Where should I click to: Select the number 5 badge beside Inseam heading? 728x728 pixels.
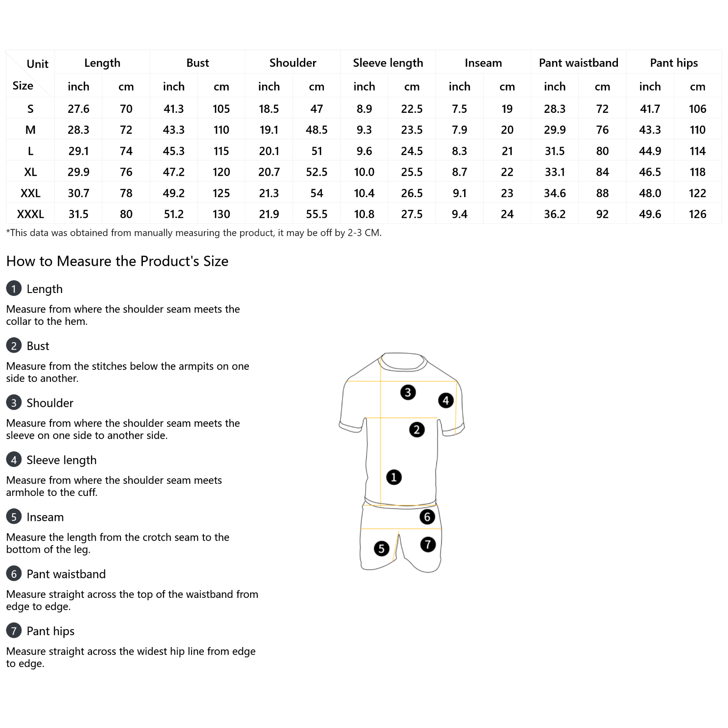click(x=14, y=516)
